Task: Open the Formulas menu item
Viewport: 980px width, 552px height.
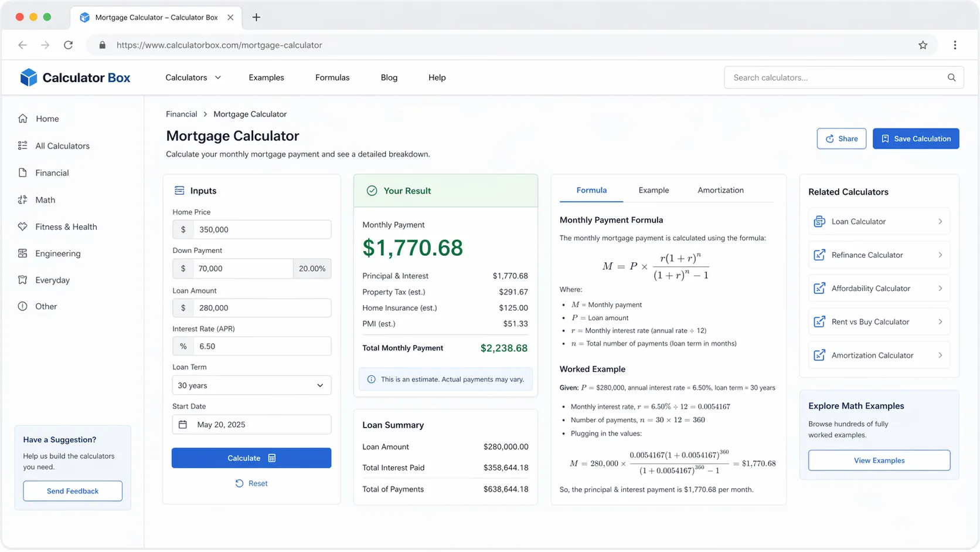Action: click(x=332, y=77)
